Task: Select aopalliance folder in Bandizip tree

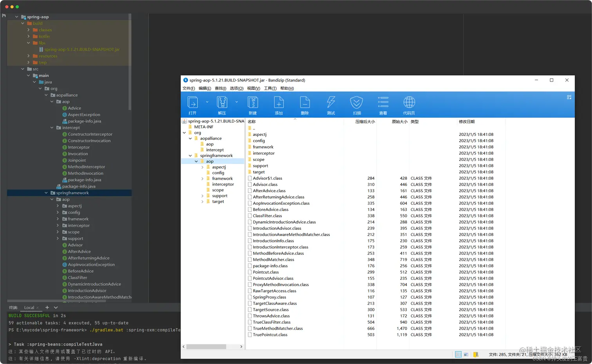Action: [211, 139]
